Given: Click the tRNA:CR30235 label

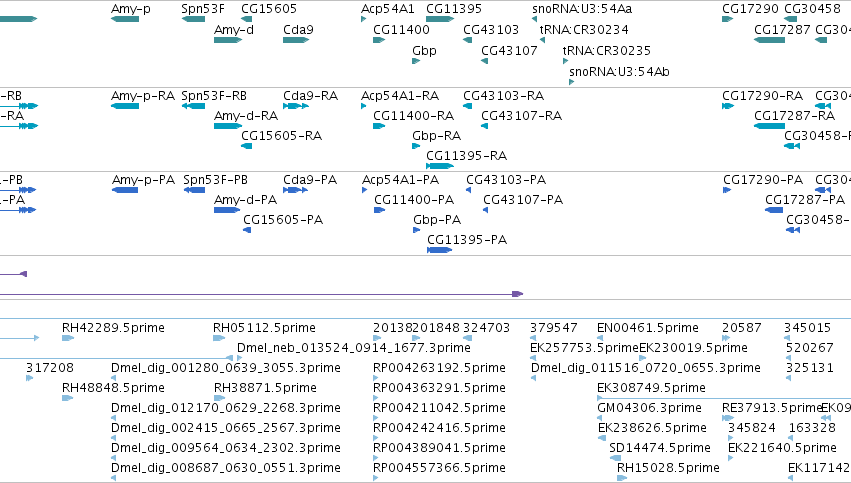Looking at the screenshot, I should pos(606,50).
